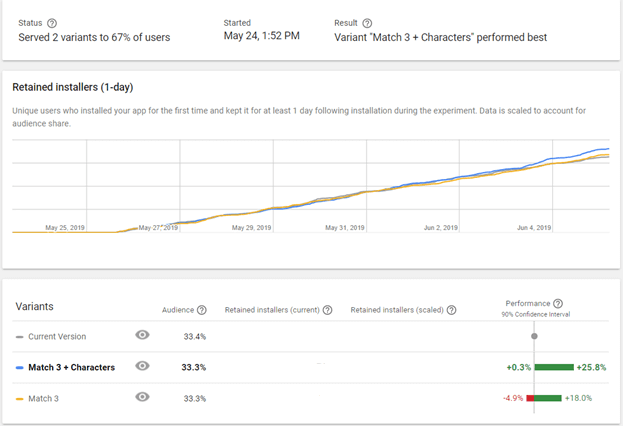Click the green Match 3 + Characters performance bar

point(553,367)
